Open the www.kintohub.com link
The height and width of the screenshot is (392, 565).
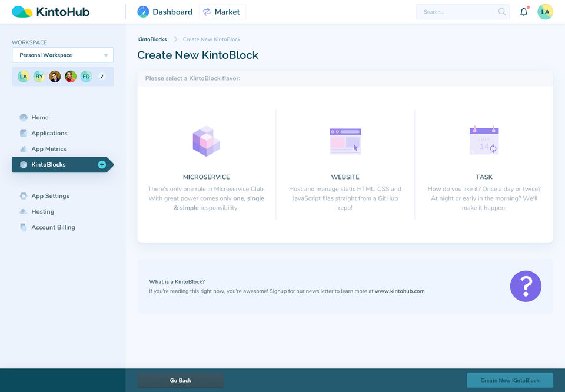click(x=400, y=291)
